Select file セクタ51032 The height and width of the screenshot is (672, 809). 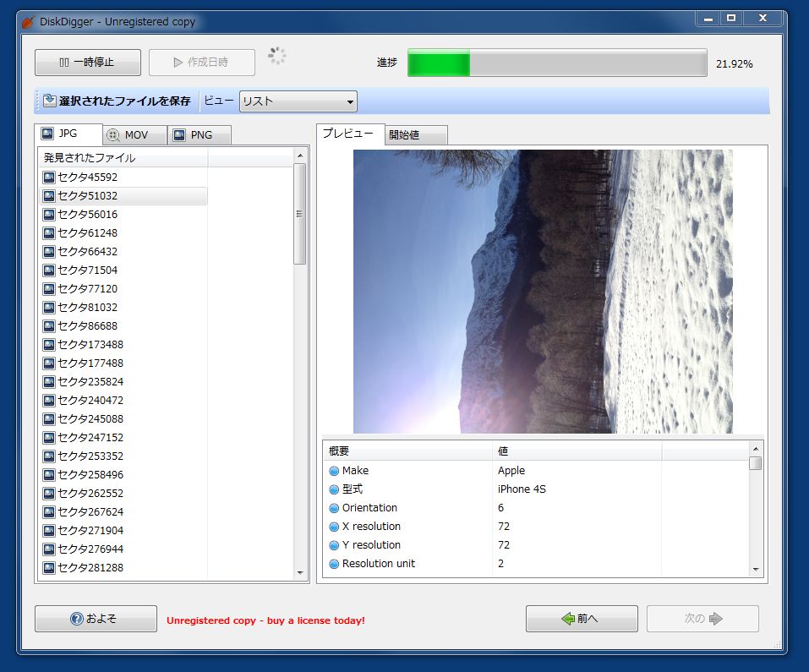[x=123, y=196]
